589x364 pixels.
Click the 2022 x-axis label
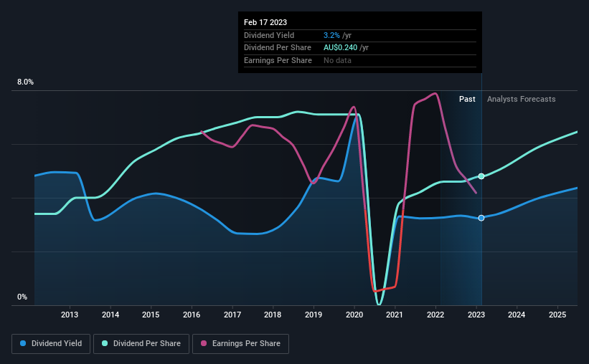pos(435,315)
